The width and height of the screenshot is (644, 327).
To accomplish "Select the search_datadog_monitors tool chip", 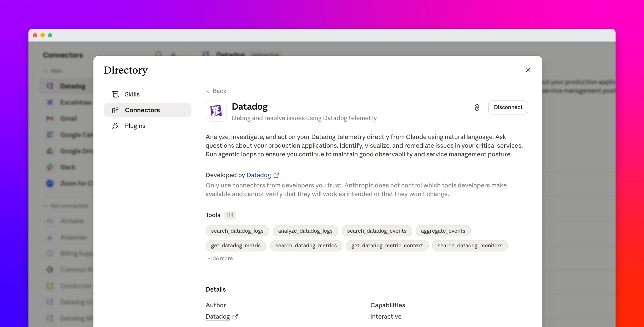I will [470, 246].
